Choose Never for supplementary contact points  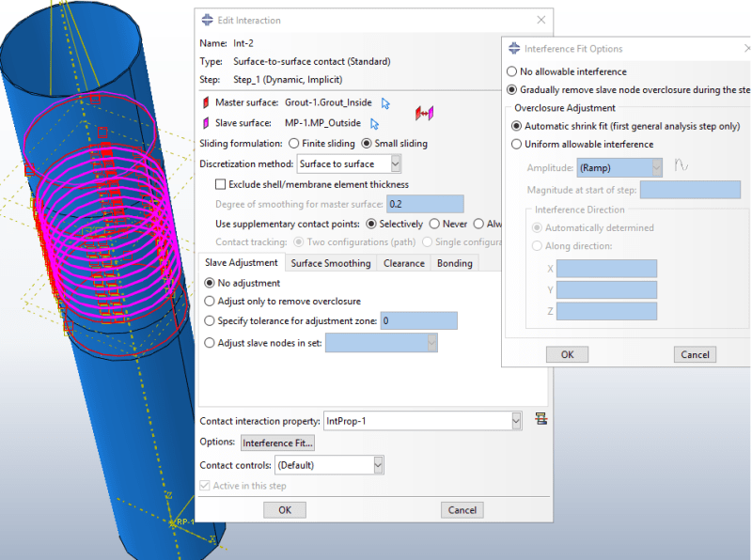point(434,224)
